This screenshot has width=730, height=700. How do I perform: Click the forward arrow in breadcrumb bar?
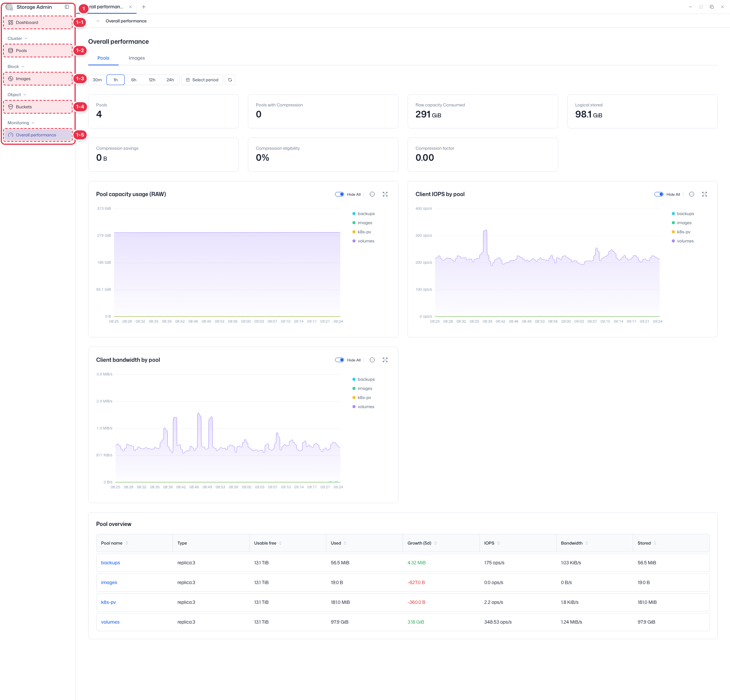click(97, 21)
